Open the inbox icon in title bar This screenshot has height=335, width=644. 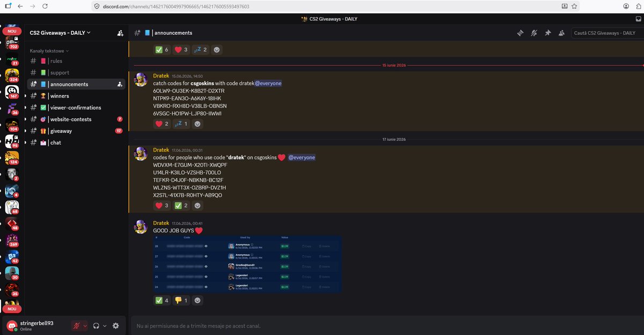coord(638,19)
